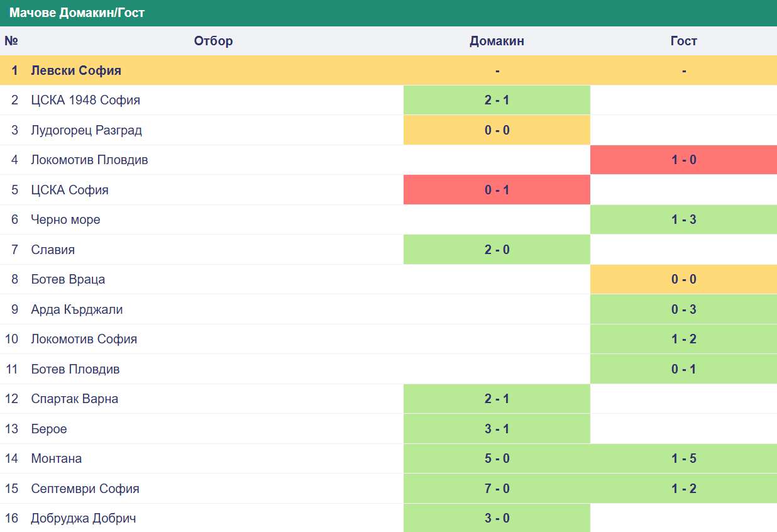
Task: Open home result 3 - 0 against Добруджа Добрич
Action: click(497, 518)
